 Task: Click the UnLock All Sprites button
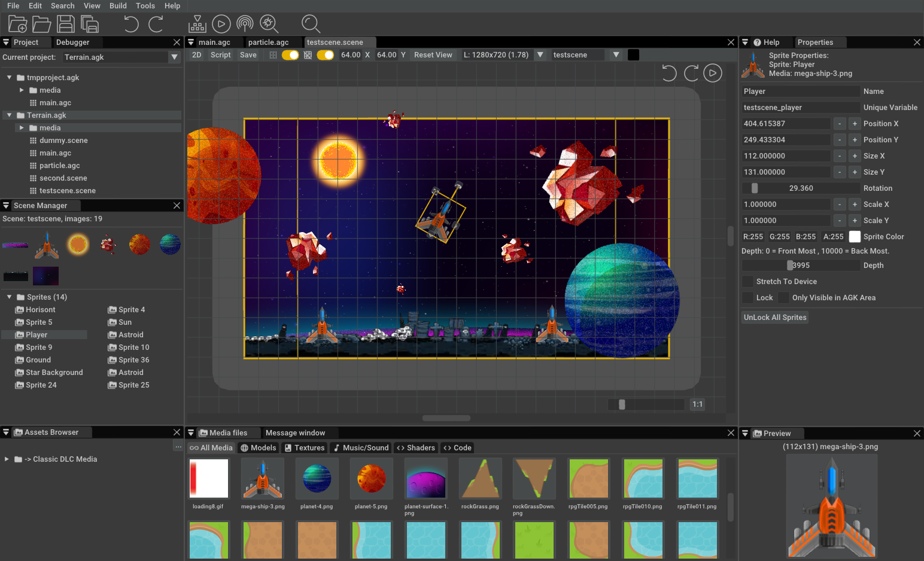775,318
